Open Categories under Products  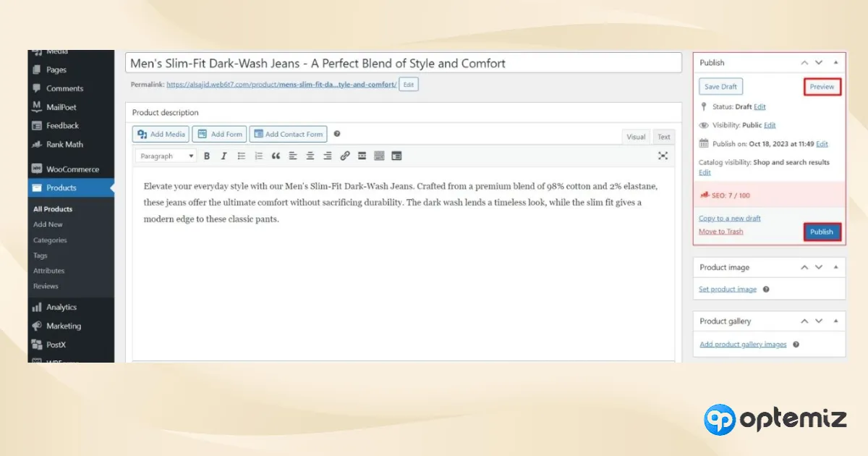point(50,240)
